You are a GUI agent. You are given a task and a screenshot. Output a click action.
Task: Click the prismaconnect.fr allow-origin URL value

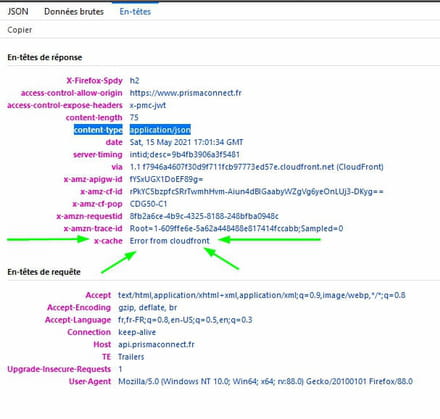coord(186,93)
